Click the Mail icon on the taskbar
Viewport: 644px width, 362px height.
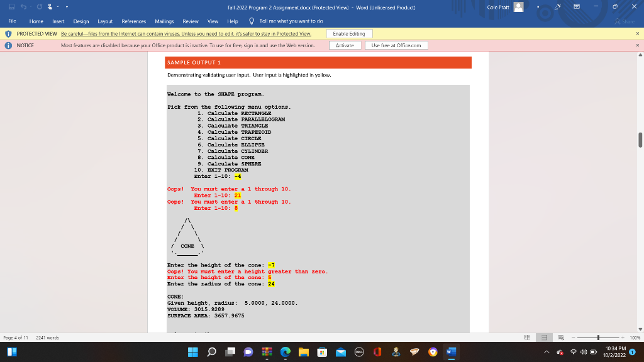coord(340,353)
